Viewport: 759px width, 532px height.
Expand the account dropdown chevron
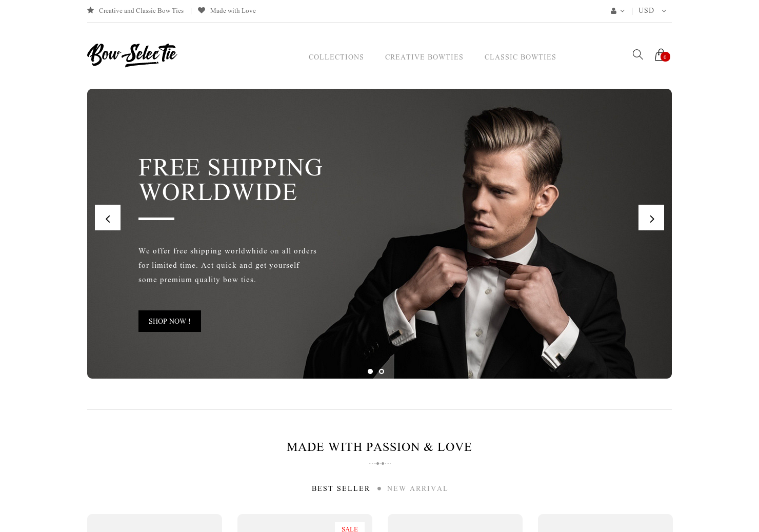click(623, 11)
